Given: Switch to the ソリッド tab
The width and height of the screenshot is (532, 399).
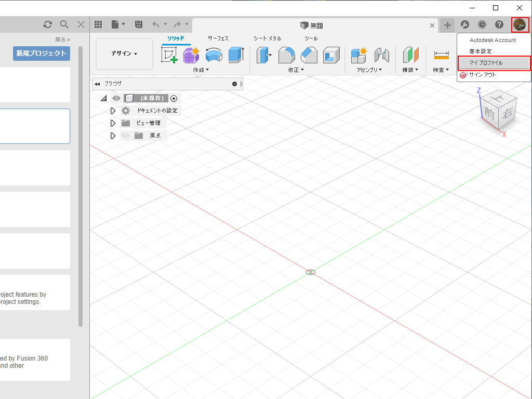Looking at the screenshot, I should [176, 38].
